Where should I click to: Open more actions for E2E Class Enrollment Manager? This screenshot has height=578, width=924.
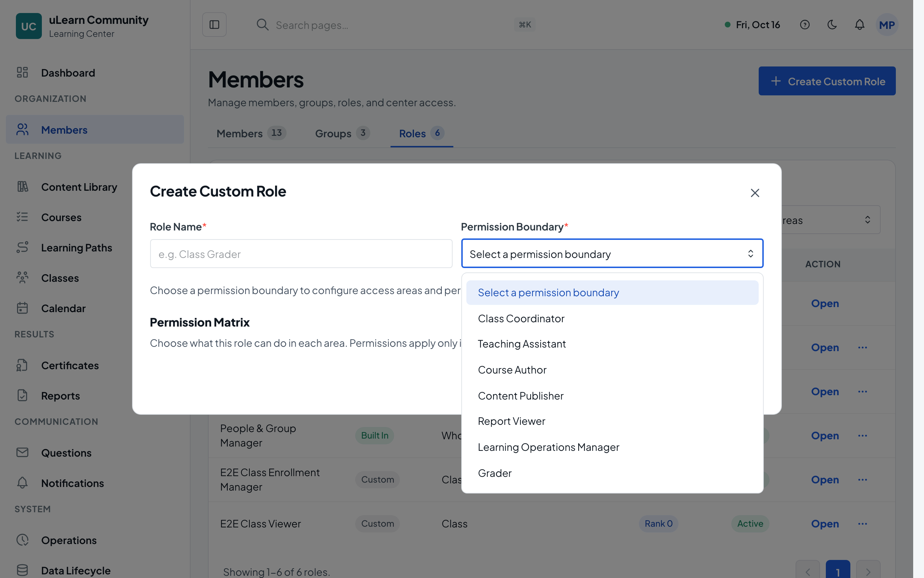click(x=863, y=480)
